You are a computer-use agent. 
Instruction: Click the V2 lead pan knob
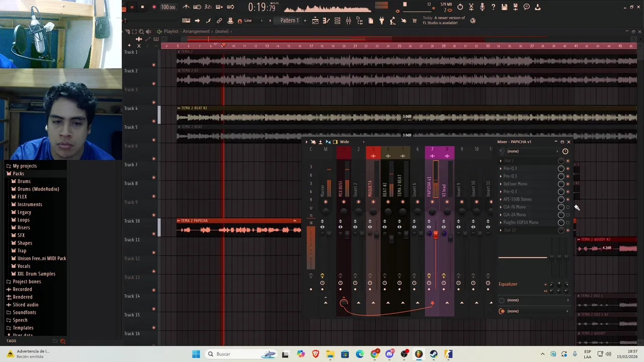(x=447, y=212)
